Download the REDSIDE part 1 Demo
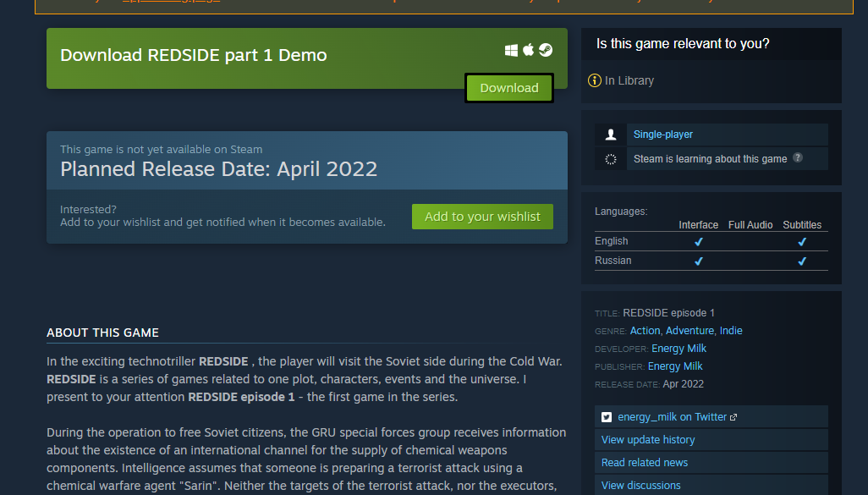Screen dimensions: 868x495 (509, 88)
